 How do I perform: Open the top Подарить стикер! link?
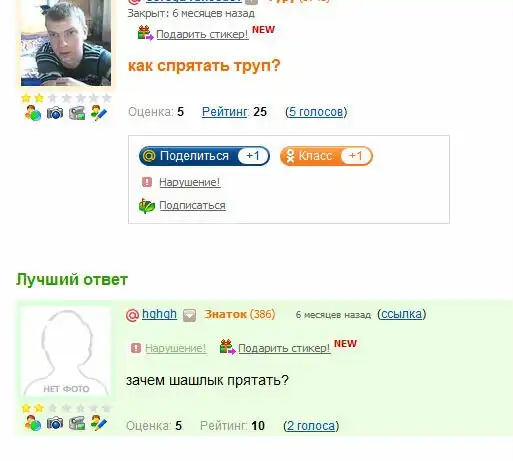pyautogui.click(x=202, y=34)
